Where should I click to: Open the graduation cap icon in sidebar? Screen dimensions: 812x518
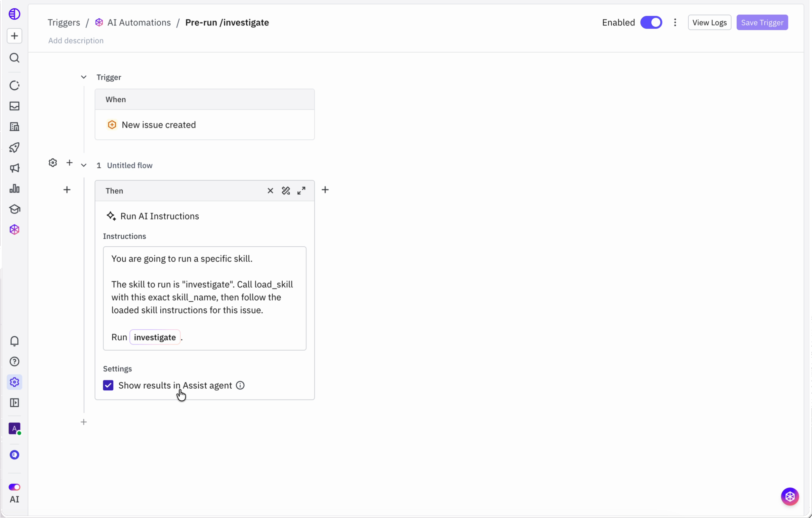[x=14, y=209]
